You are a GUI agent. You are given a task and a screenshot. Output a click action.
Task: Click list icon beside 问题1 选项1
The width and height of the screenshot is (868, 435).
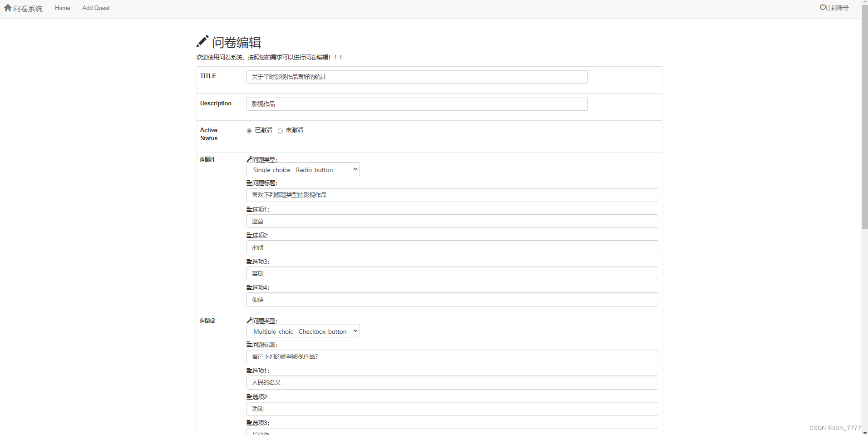pyautogui.click(x=249, y=209)
